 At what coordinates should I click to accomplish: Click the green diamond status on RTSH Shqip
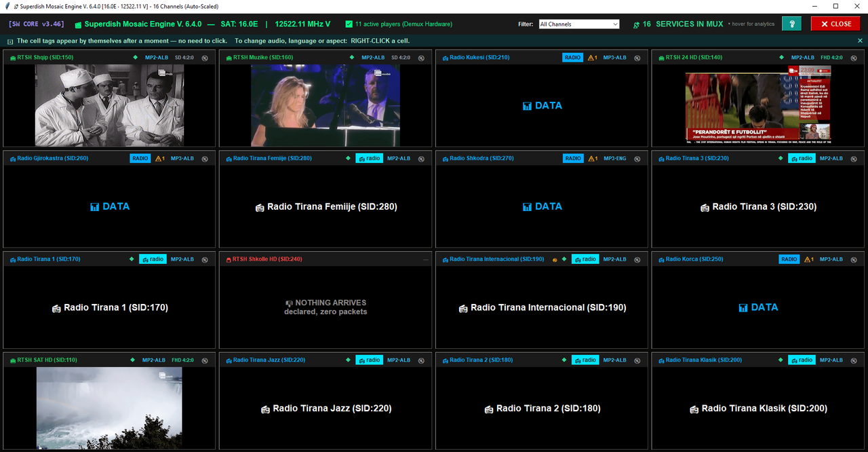135,58
